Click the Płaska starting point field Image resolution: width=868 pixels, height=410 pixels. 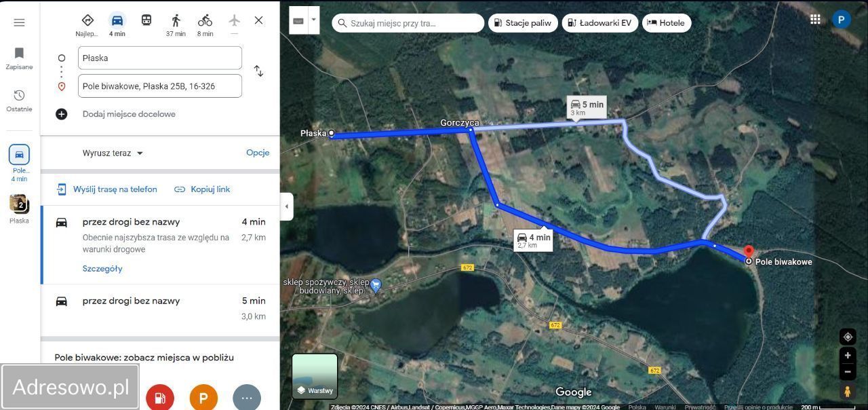(160, 58)
